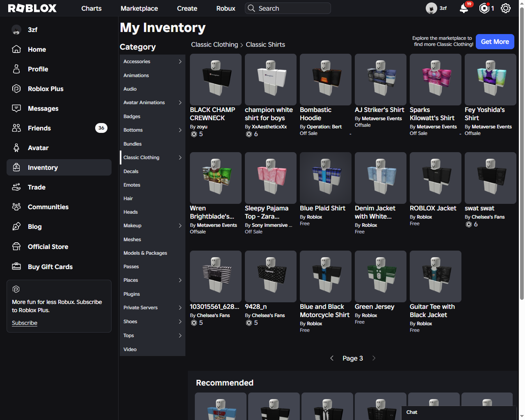The width and height of the screenshot is (525, 420).
Task: Click the 3zf avatar in the top bar
Action: coord(431,8)
